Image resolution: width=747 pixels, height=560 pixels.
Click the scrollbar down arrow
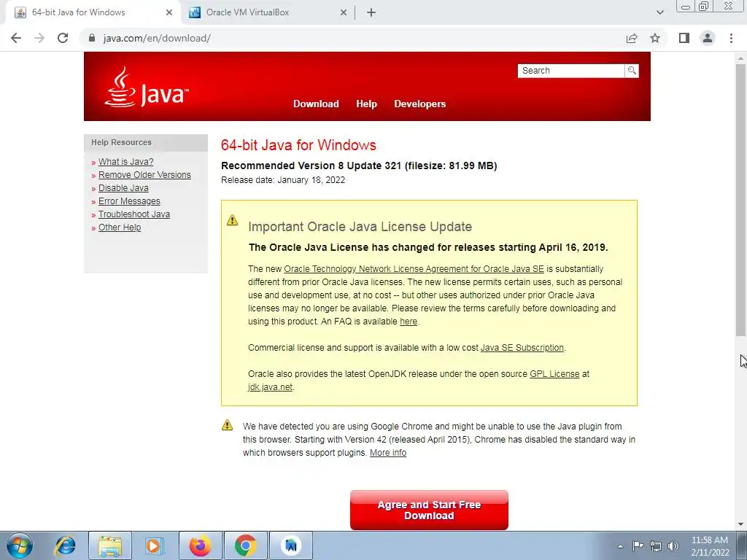[740, 524]
